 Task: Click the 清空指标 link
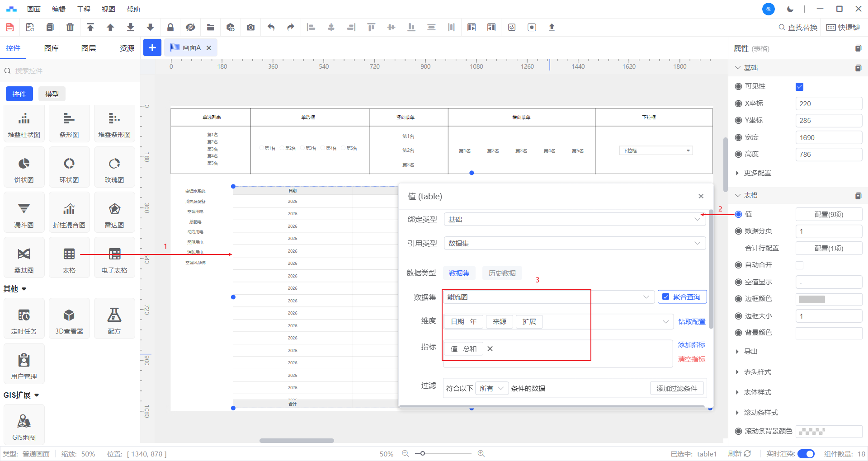(691, 359)
